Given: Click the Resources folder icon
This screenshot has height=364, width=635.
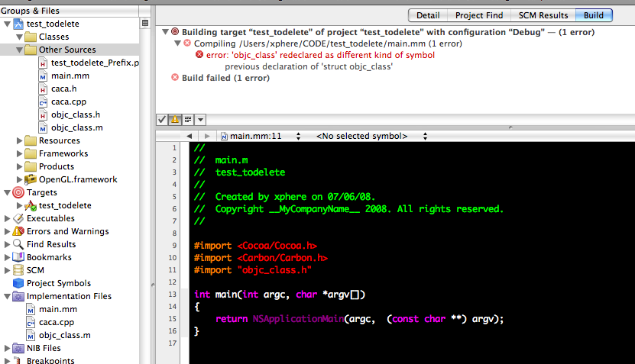Looking at the screenshot, I should 31,140.
